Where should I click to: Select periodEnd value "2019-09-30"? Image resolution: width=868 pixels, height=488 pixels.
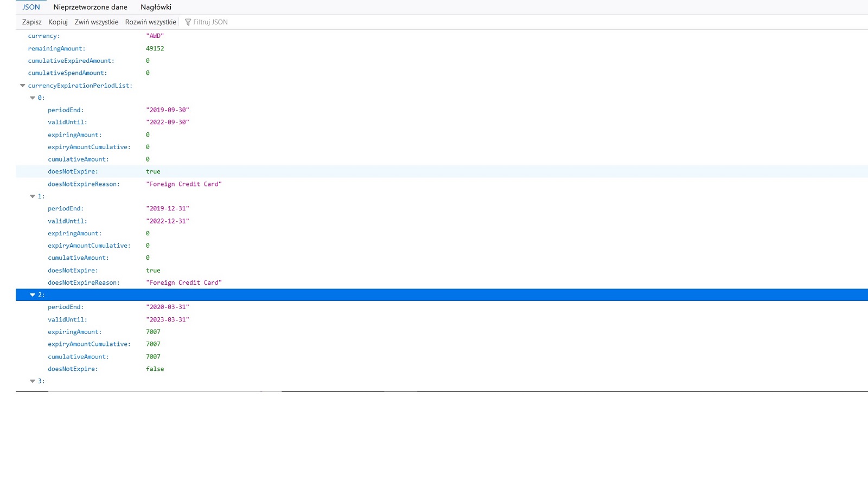coord(168,110)
